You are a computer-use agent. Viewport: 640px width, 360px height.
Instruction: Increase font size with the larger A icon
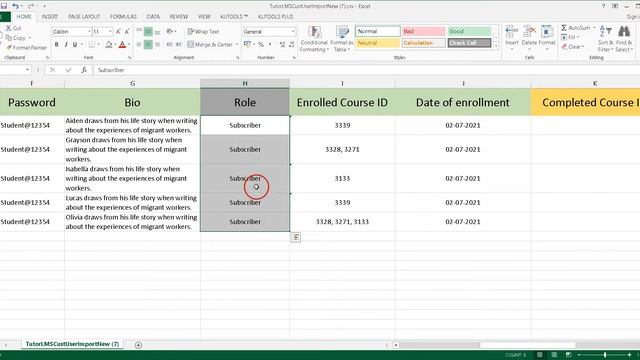coord(118,31)
